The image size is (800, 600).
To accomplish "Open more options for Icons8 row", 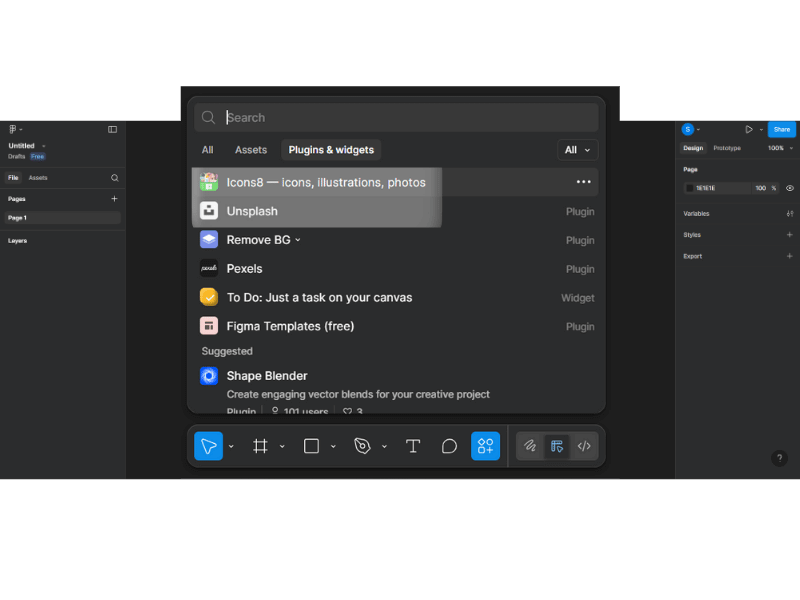I will click(x=583, y=182).
